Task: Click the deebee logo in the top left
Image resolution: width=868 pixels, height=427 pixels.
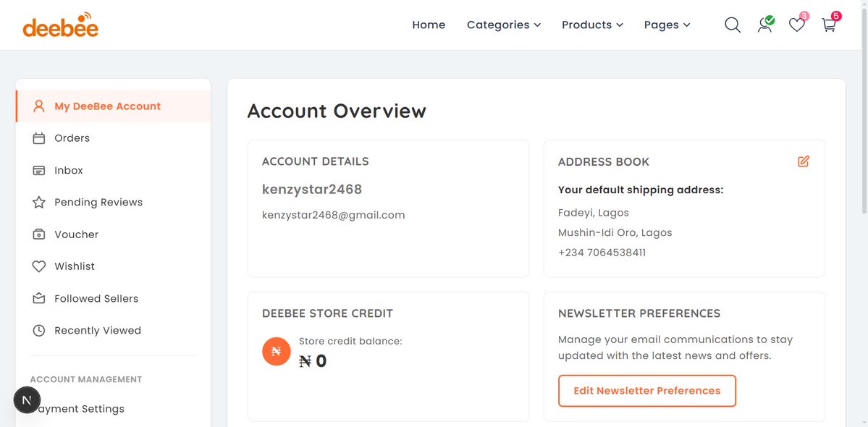Action: tap(60, 24)
